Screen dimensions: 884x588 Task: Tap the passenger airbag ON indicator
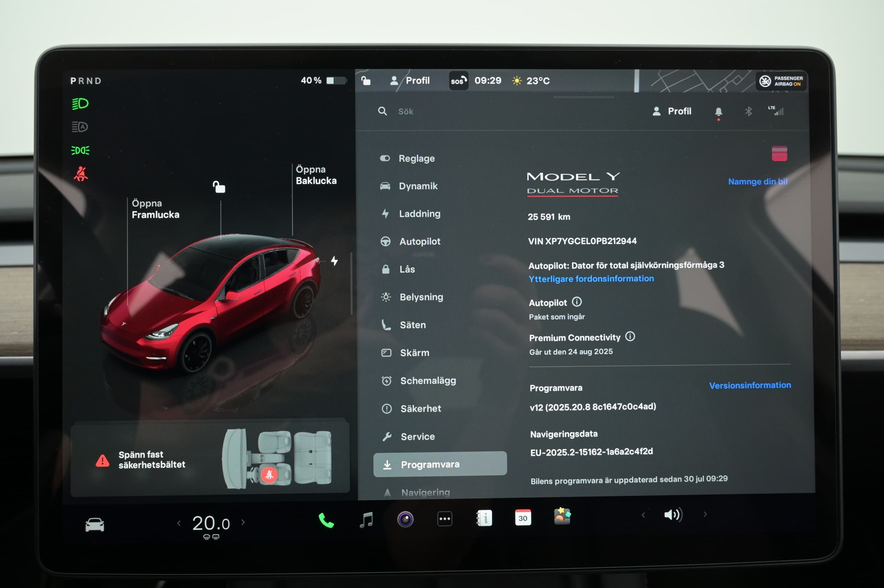781,81
